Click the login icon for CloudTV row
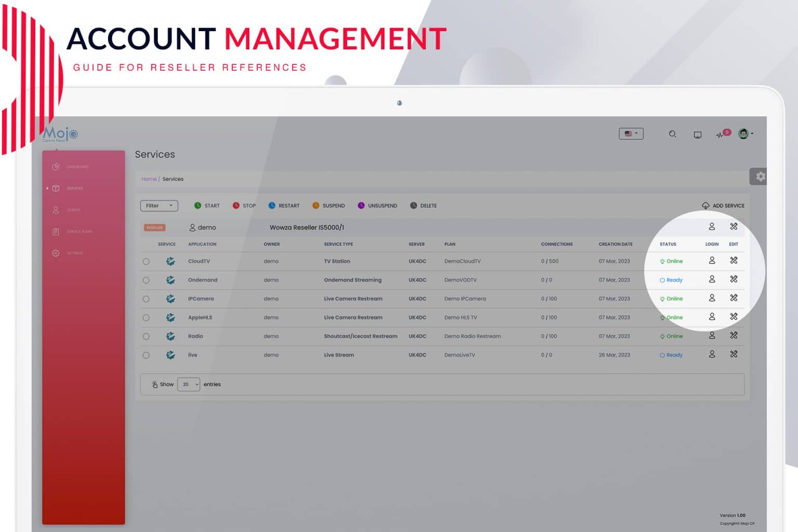 (712, 260)
